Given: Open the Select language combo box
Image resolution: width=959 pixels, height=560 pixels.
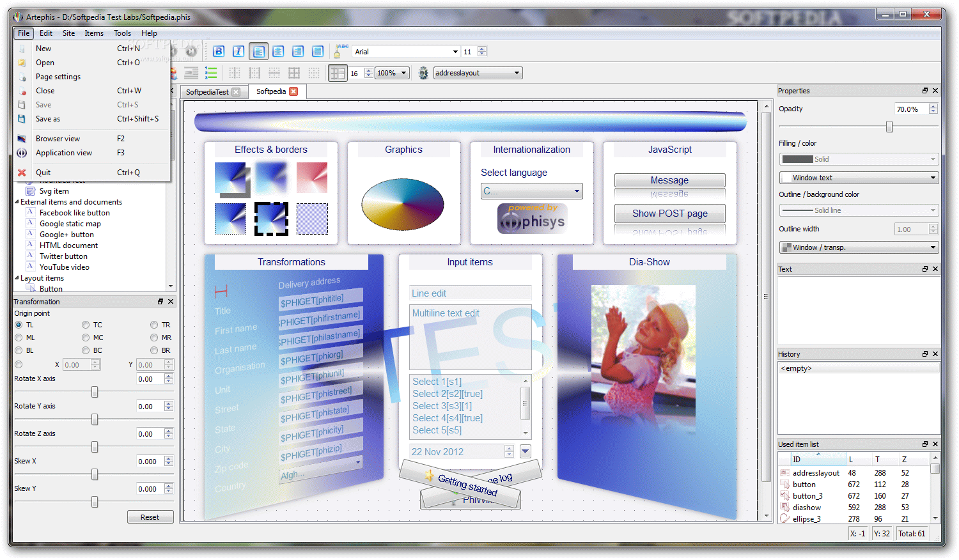Looking at the screenshot, I should pyautogui.click(x=532, y=191).
